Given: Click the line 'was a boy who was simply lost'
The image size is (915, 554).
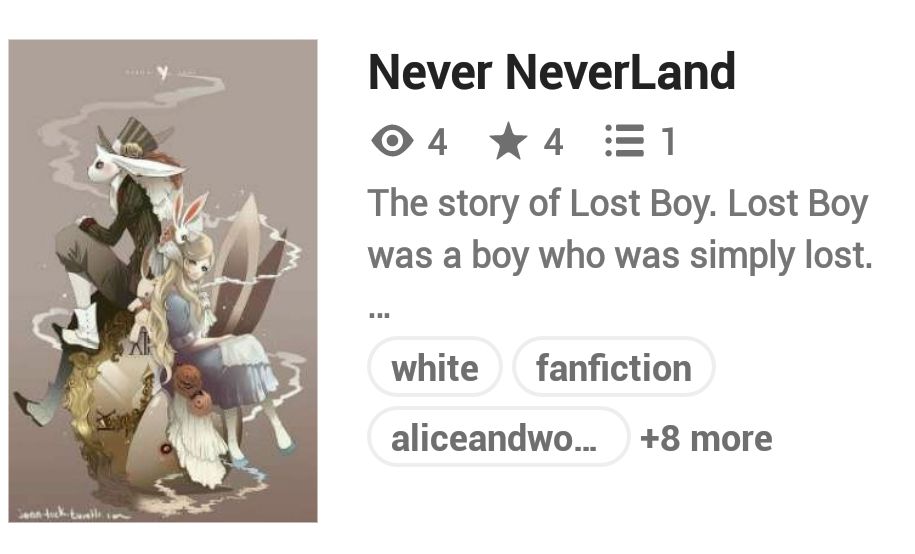Looking at the screenshot, I should [620, 255].
